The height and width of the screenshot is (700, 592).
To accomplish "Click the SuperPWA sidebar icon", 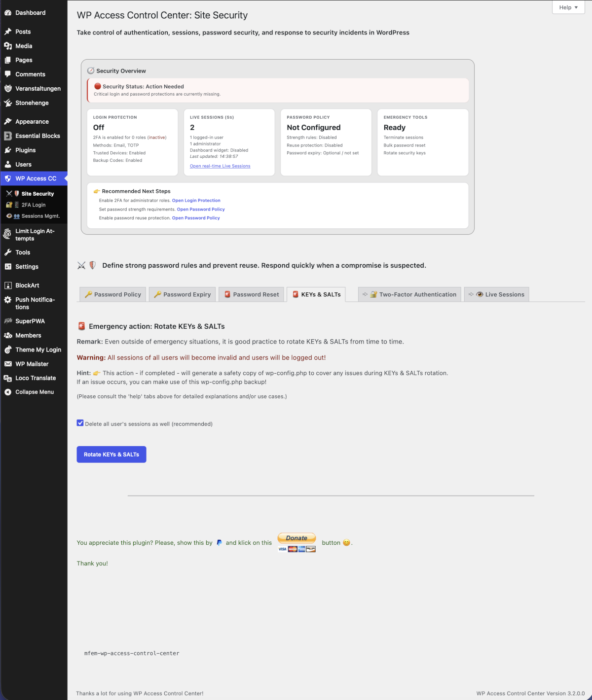I will [x=7, y=321].
